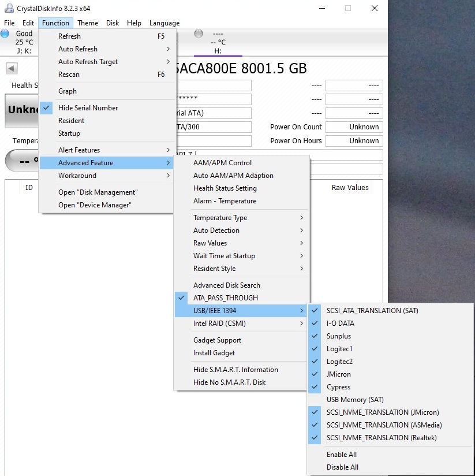
Task: Click the ID column header
Action: [29, 188]
